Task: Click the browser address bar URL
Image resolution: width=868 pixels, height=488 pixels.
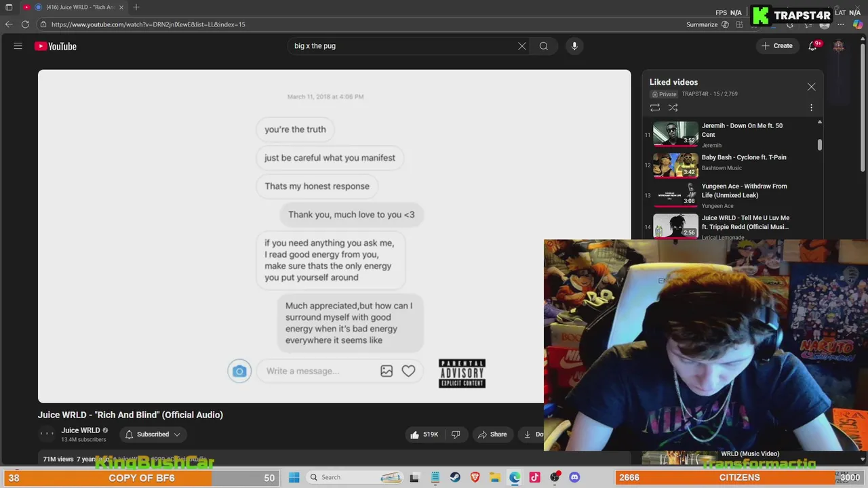Action: tap(148, 24)
